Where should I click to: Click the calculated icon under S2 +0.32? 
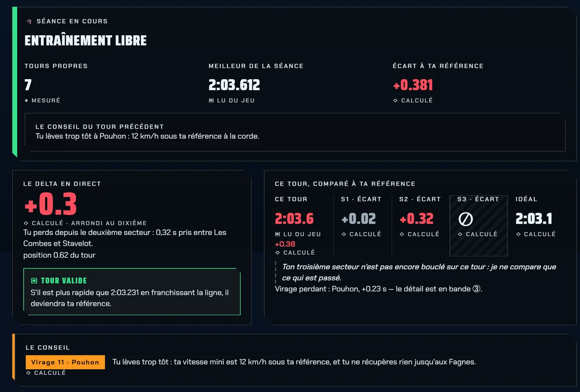402,234
